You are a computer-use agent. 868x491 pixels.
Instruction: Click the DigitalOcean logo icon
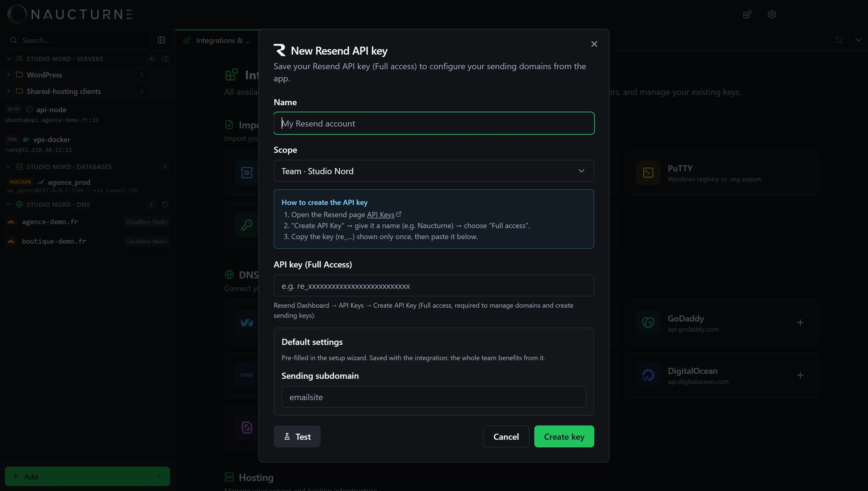click(648, 375)
